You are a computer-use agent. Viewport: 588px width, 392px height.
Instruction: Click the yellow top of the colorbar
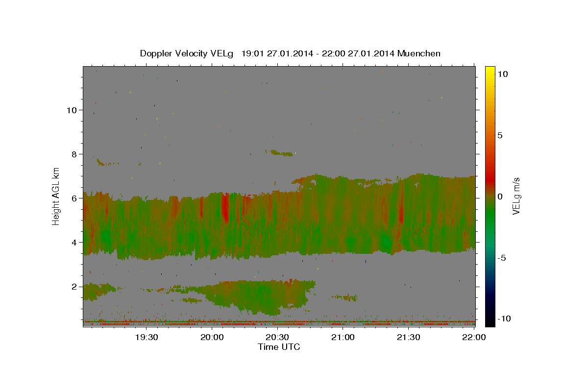click(x=490, y=71)
